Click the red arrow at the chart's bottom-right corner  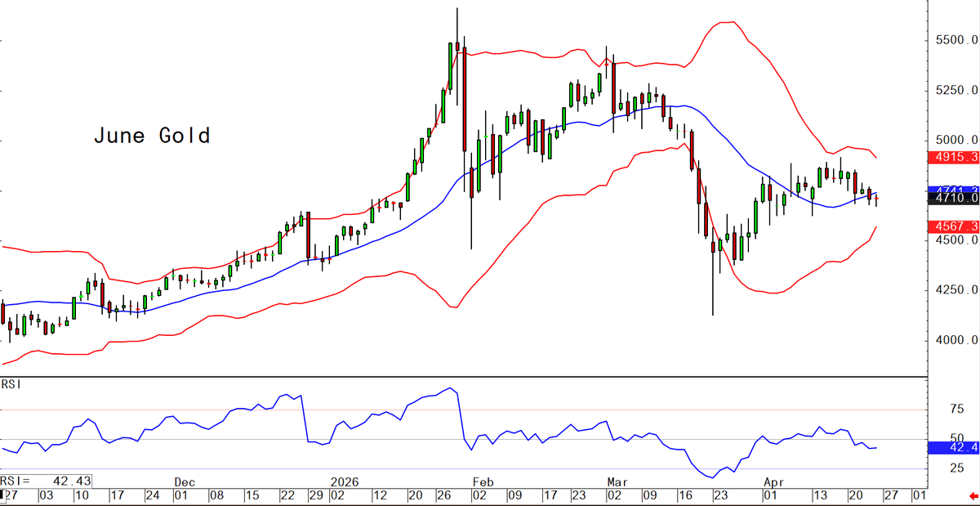(x=972, y=496)
